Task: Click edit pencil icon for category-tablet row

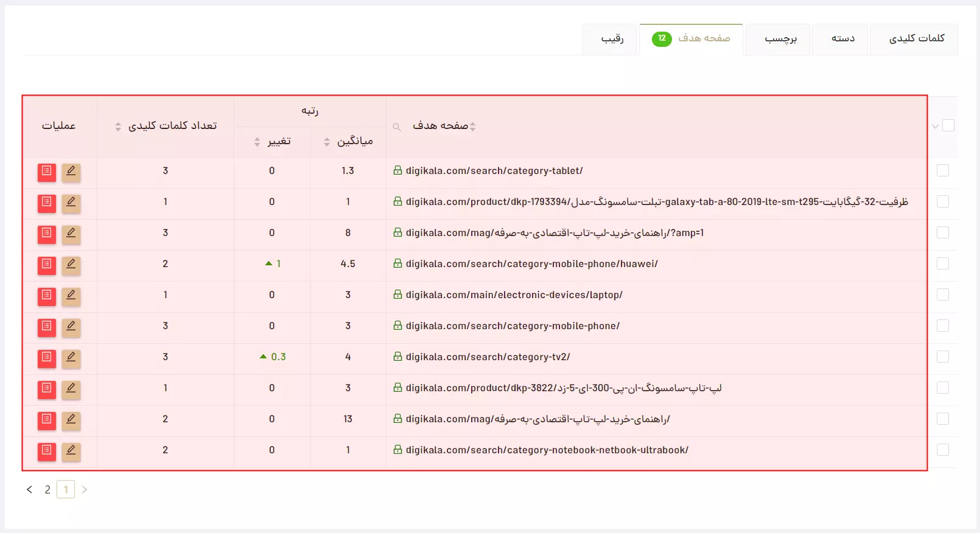Action: click(x=71, y=172)
